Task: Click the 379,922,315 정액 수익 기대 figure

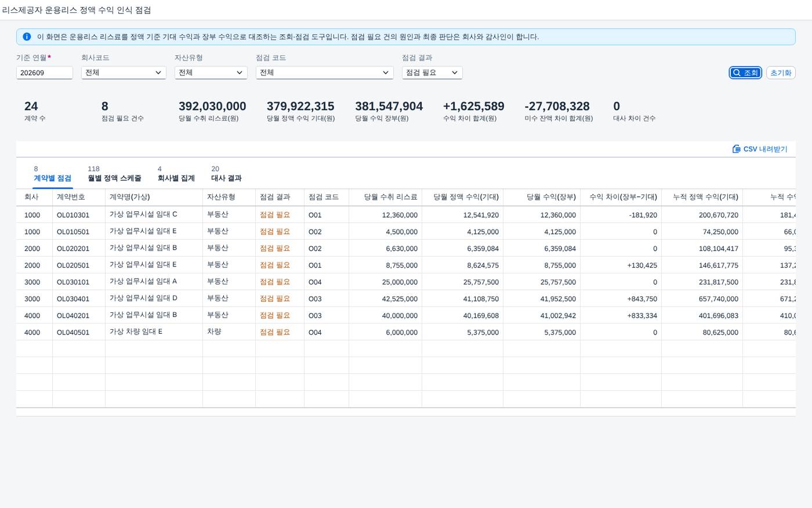Action: (300, 106)
